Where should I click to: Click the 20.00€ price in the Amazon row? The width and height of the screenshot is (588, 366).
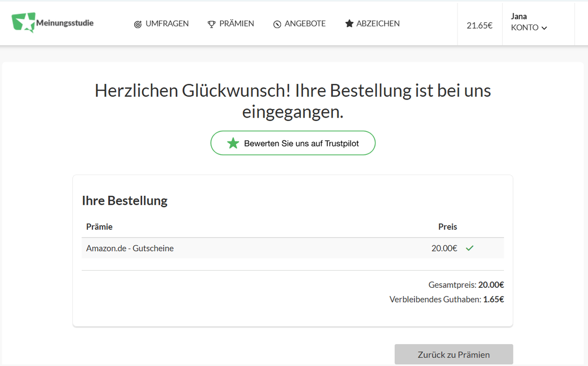pyautogui.click(x=444, y=248)
